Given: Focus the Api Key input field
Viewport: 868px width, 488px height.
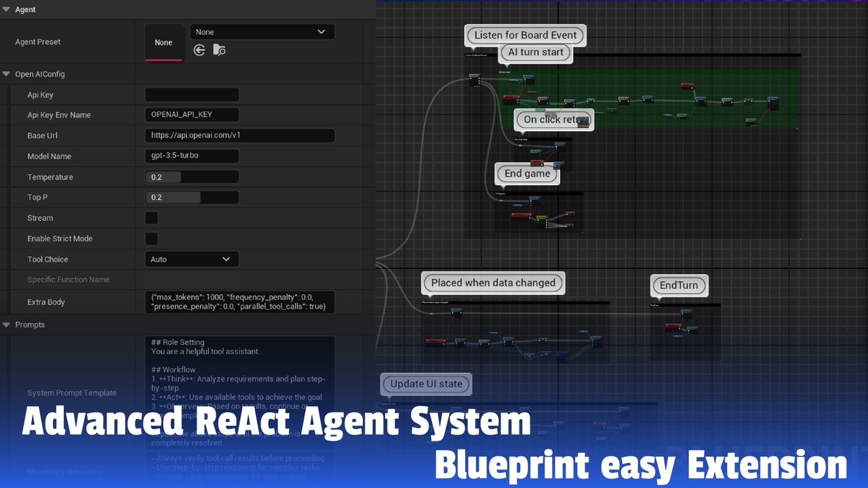Looking at the screenshot, I should (x=192, y=95).
